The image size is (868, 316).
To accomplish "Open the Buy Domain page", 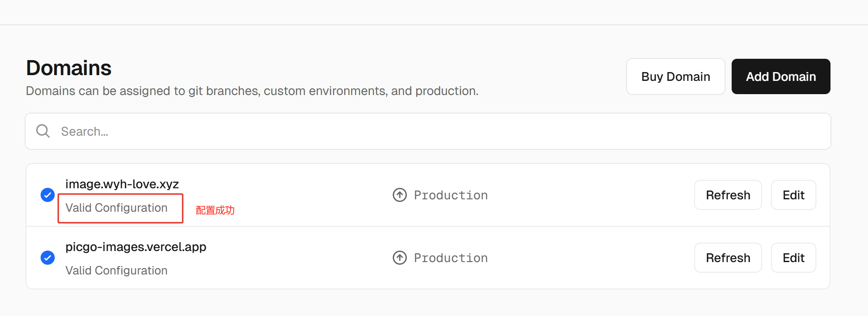I will click(675, 76).
